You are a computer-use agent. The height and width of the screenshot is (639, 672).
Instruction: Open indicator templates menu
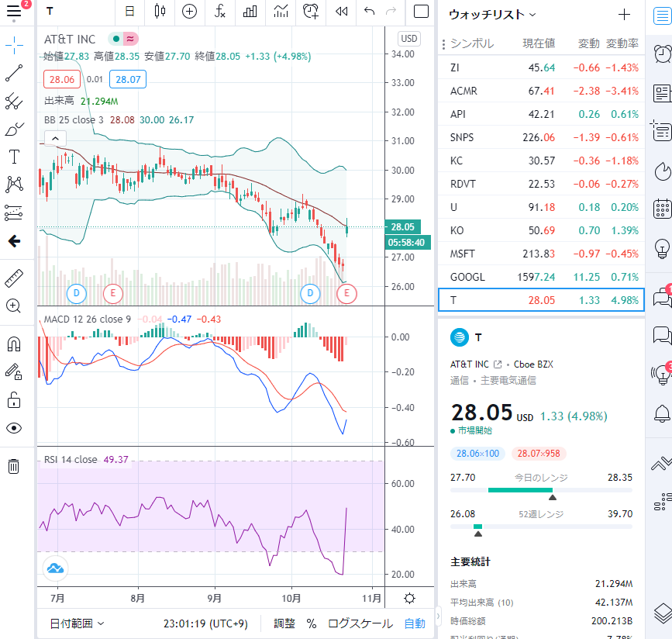click(x=281, y=12)
